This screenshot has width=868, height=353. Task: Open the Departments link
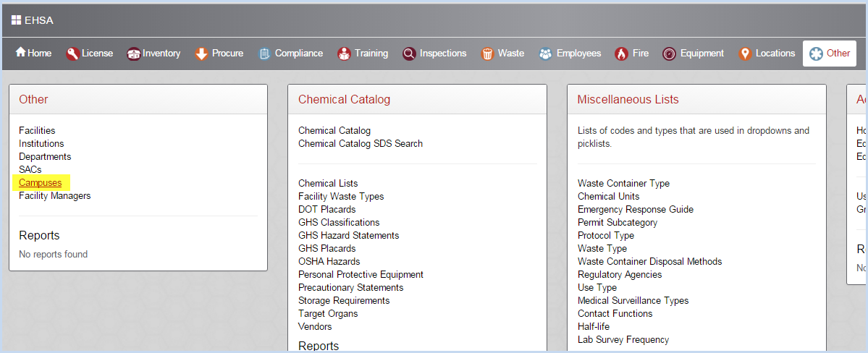click(45, 156)
